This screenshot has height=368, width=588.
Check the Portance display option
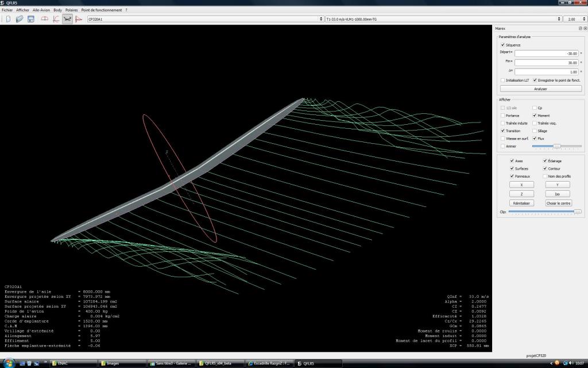pos(503,116)
